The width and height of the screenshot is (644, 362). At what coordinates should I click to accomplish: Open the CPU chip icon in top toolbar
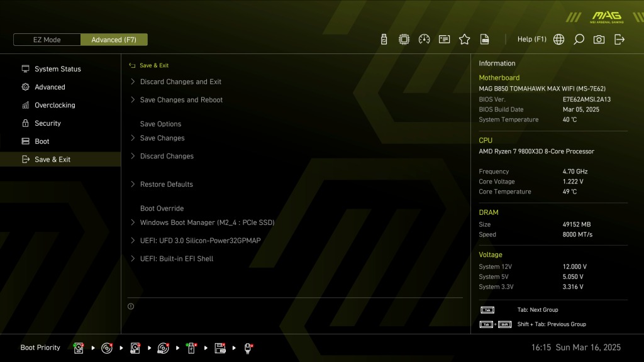(x=404, y=40)
